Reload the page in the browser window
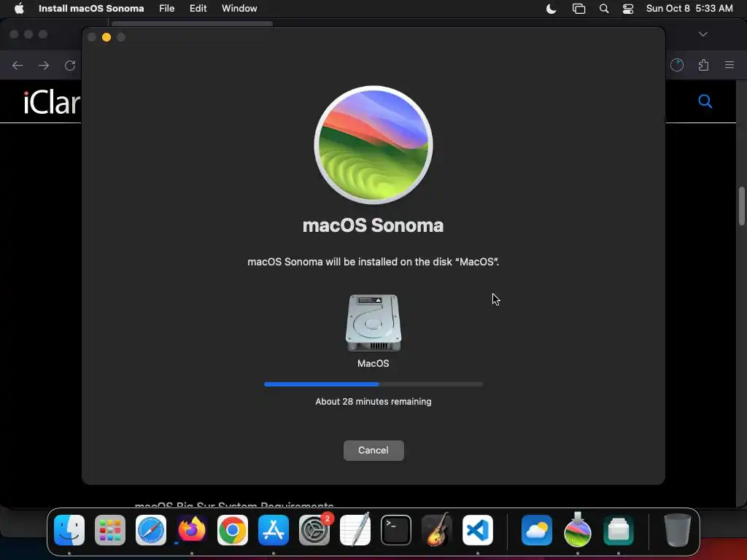 70,65
